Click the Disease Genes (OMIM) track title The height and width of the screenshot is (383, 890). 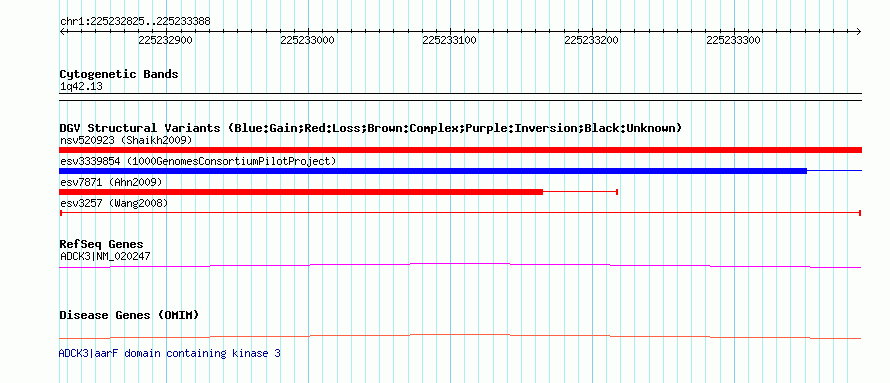(129, 315)
